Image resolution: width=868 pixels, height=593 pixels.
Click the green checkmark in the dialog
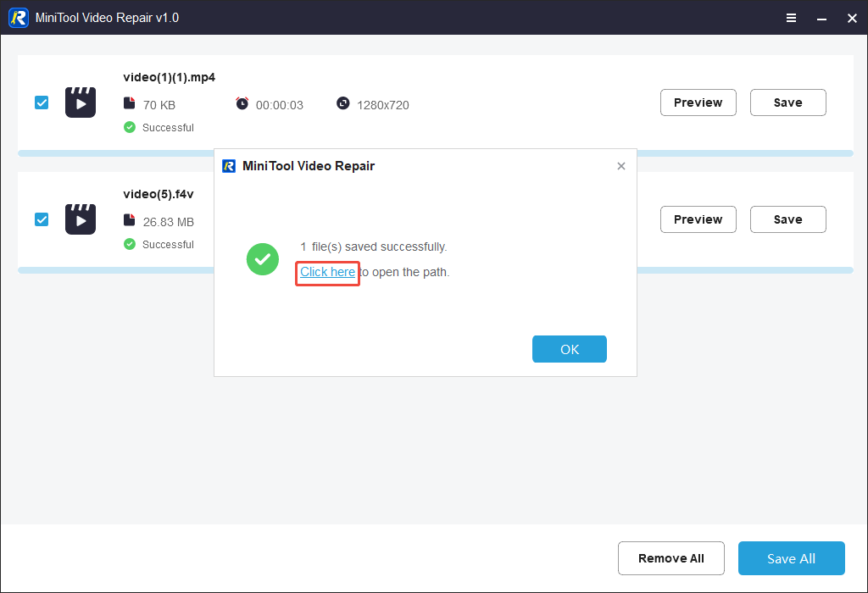(263, 259)
